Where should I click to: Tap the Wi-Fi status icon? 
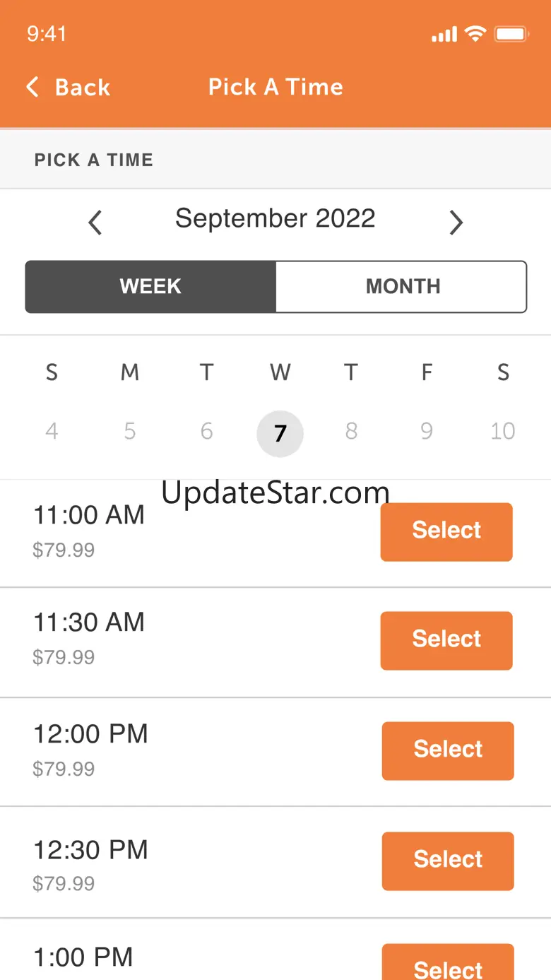(475, 34)
